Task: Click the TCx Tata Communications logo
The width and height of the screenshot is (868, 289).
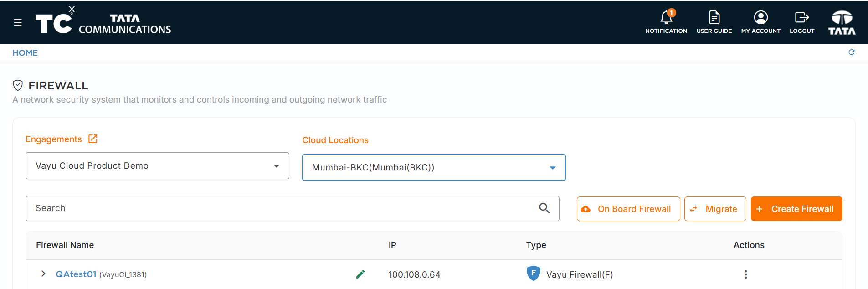Action: click(x=103, y=21)
